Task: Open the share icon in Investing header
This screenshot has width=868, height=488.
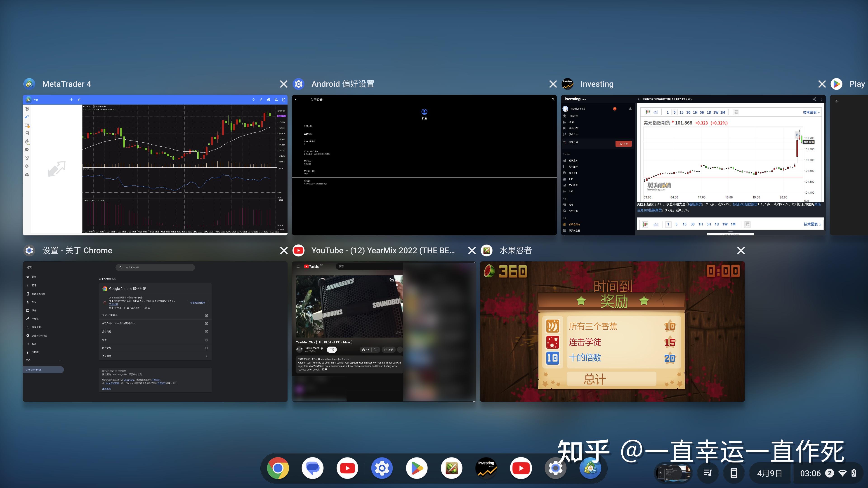Action: 815,99
